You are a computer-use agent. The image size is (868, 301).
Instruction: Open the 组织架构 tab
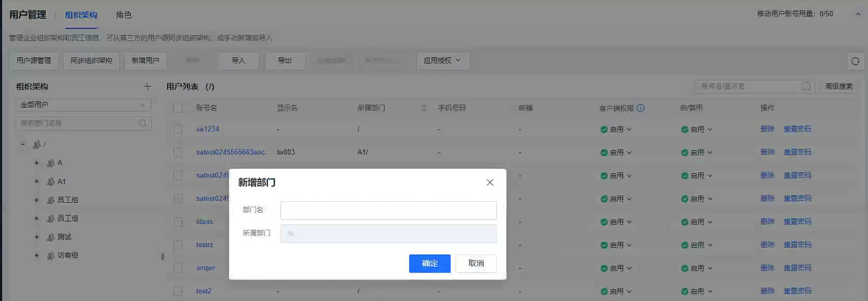pos(81,15)
